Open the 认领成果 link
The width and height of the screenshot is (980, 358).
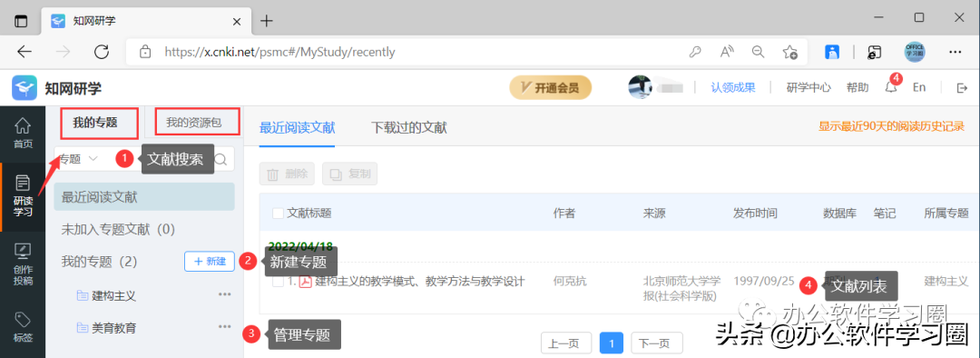732,87
